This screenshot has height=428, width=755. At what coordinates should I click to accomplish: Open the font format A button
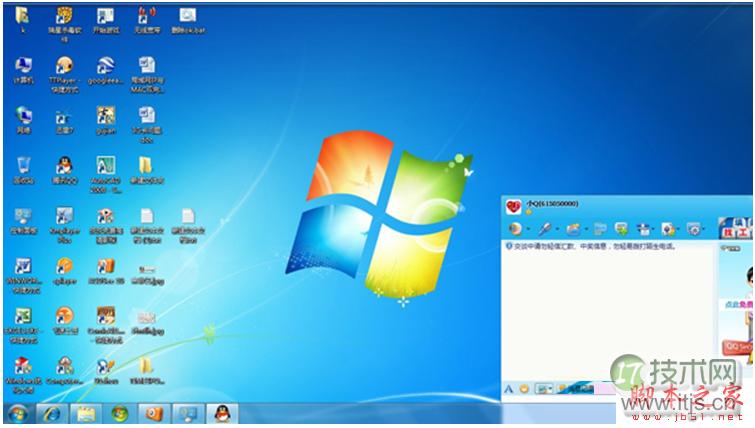[x=509, y=388]
